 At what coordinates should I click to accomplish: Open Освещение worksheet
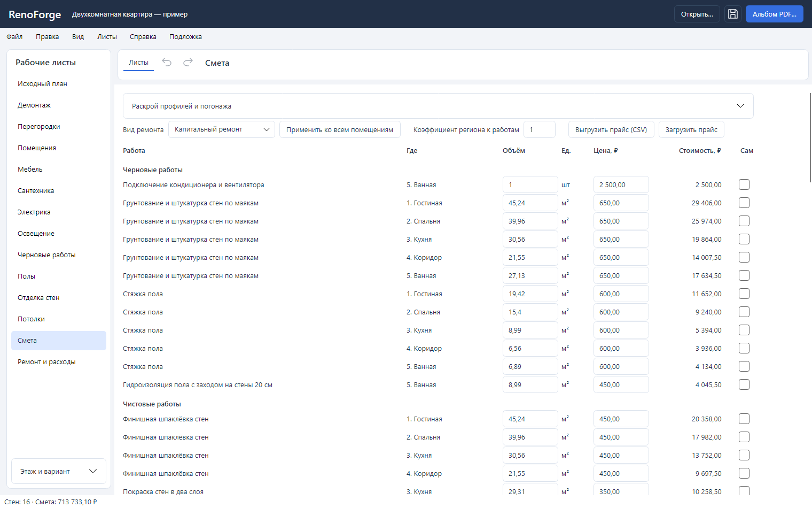[x=59, y=234]
